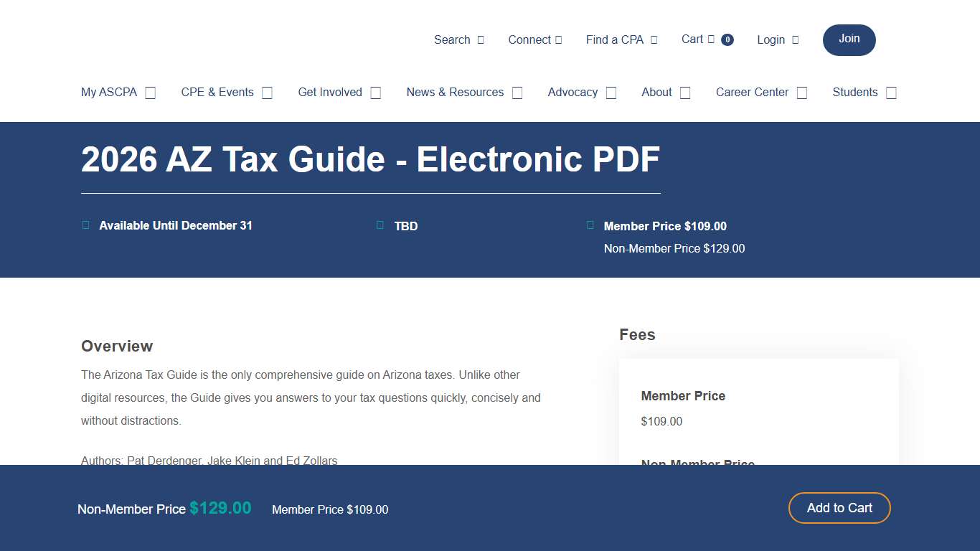The height and width of the screenshot is (551, 980).
Task: Click the price tag icon beside Member Price
Action: pos(590,225)
